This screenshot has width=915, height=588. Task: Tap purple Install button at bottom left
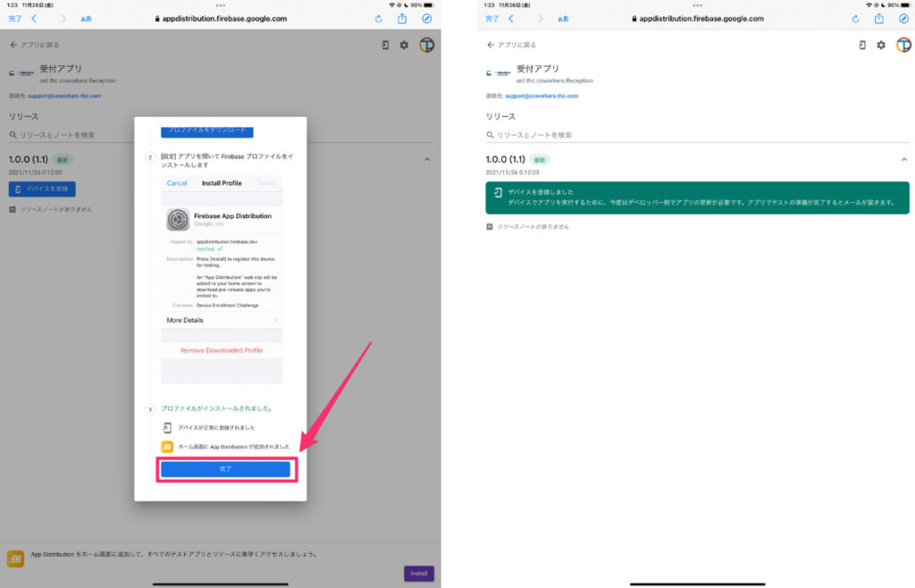[419, 574]
